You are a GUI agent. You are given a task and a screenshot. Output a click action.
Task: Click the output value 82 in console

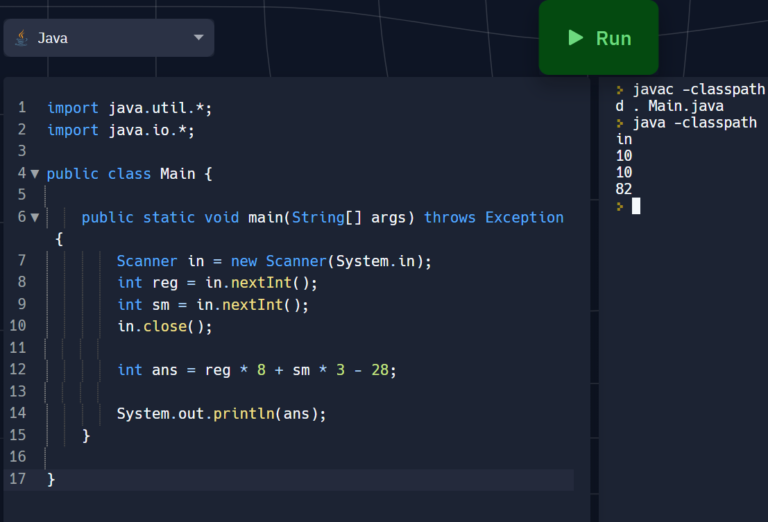pyautogui.click(x=624, y=189)
